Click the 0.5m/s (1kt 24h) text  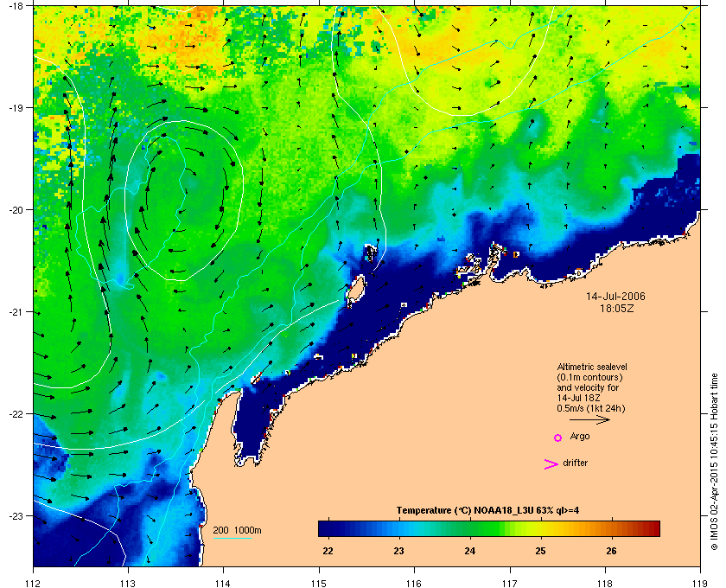coord(591,409)
